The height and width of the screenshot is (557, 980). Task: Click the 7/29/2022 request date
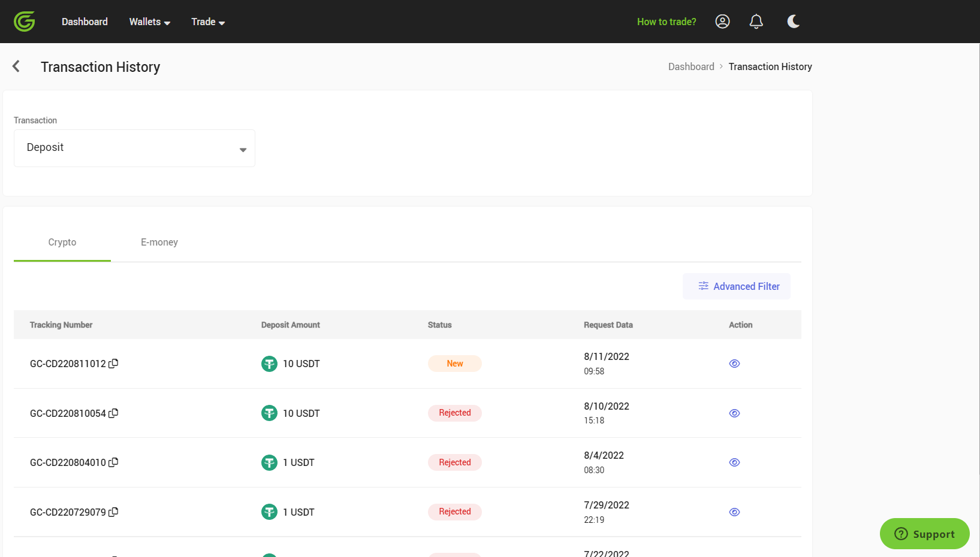click(x=607, y=505)
